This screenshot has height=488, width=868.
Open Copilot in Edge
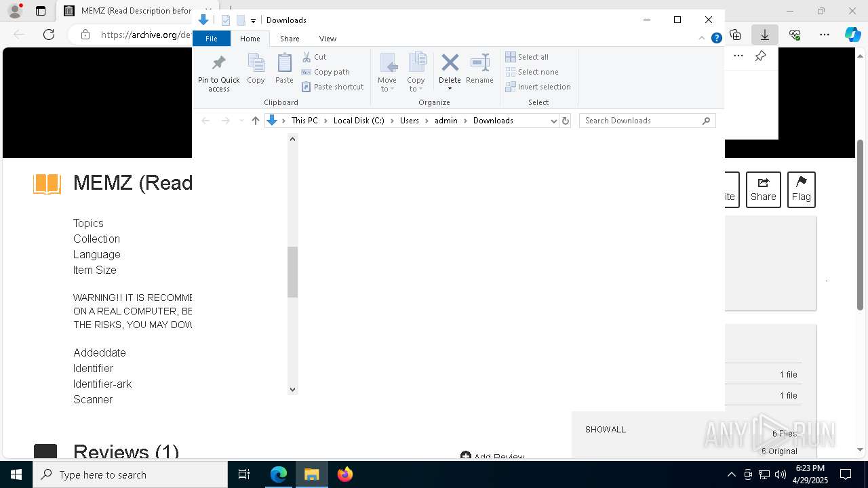[852, 35]
